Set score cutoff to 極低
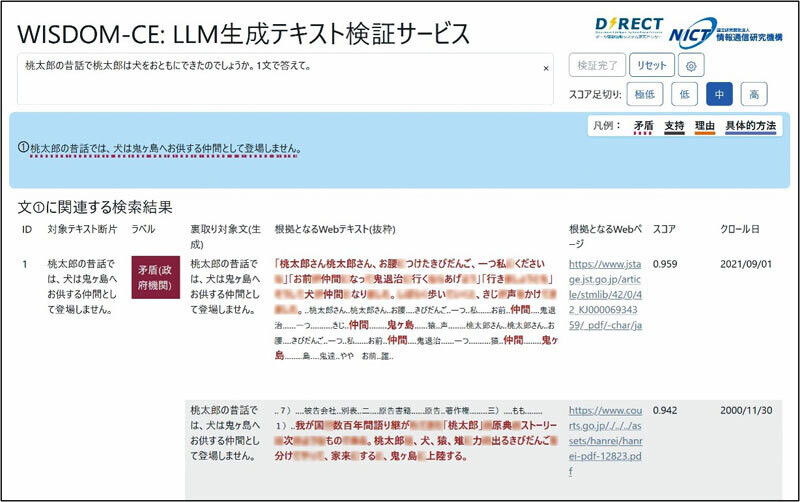 (644, 94)
